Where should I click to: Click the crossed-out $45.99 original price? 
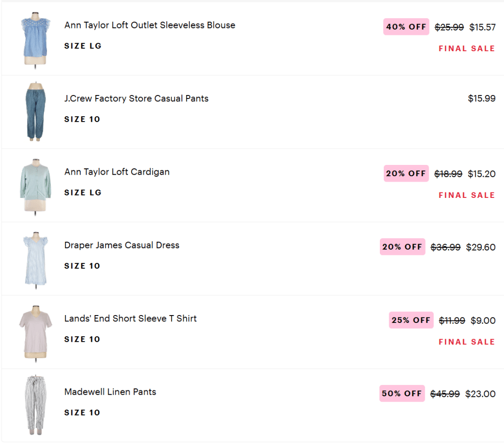click(x=445, y=394)
